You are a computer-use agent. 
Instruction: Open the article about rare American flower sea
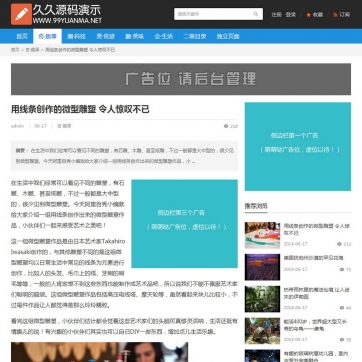313,258
